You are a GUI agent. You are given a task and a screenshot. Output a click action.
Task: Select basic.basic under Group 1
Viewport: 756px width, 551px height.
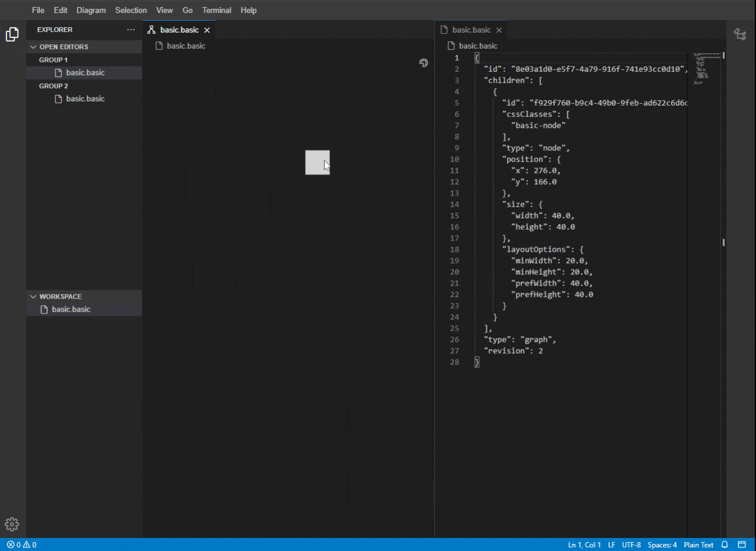tap(84, 73)
